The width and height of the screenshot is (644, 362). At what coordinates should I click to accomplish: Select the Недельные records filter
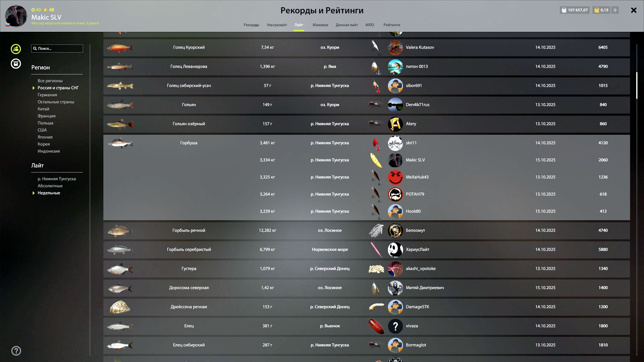click(49, 193)
